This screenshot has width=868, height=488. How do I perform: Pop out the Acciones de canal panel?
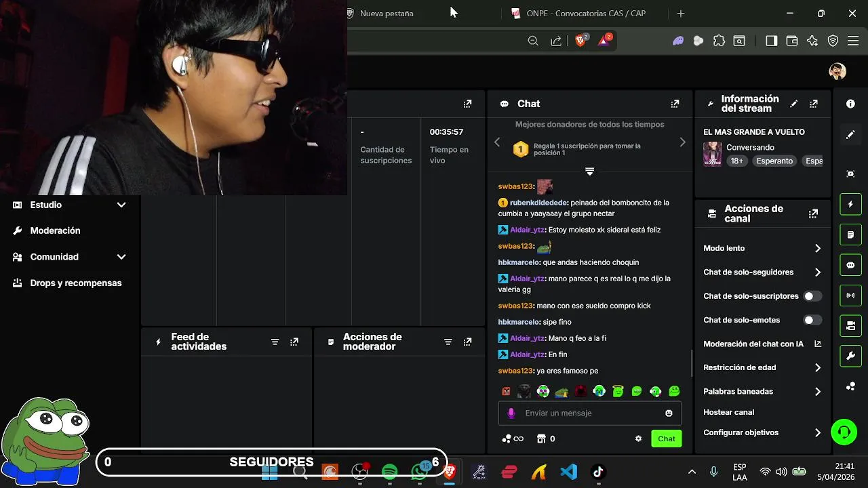click(813, 213)
